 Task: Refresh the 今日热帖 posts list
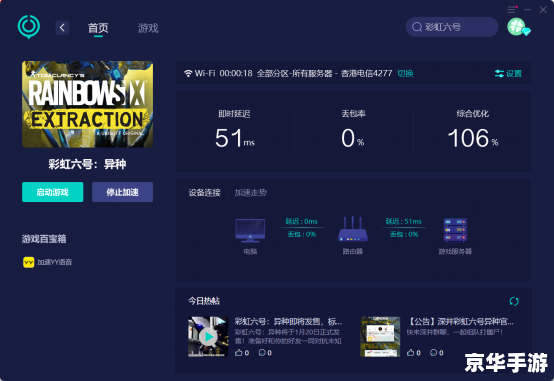coord(514,301)
